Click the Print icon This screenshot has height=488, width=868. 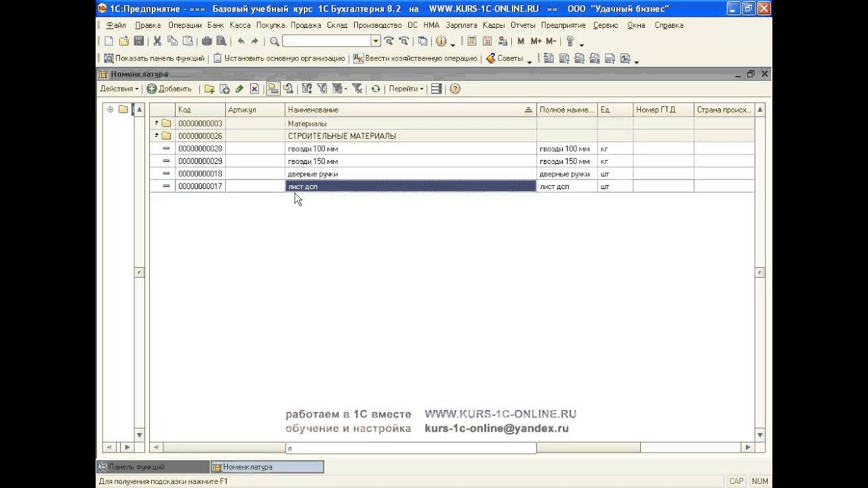point(206,41)
